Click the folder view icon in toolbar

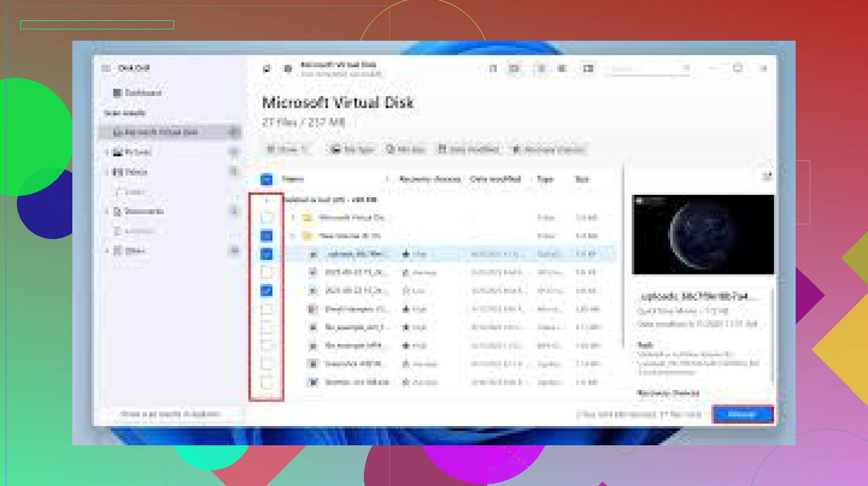click(x=514, y=68)
